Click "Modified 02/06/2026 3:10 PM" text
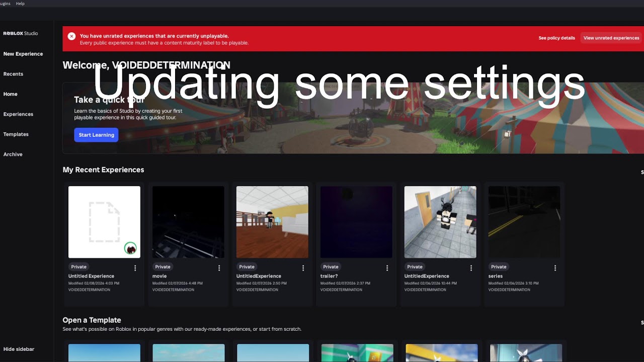This screenshot has width=644, height=362. (x=513, y=283)
